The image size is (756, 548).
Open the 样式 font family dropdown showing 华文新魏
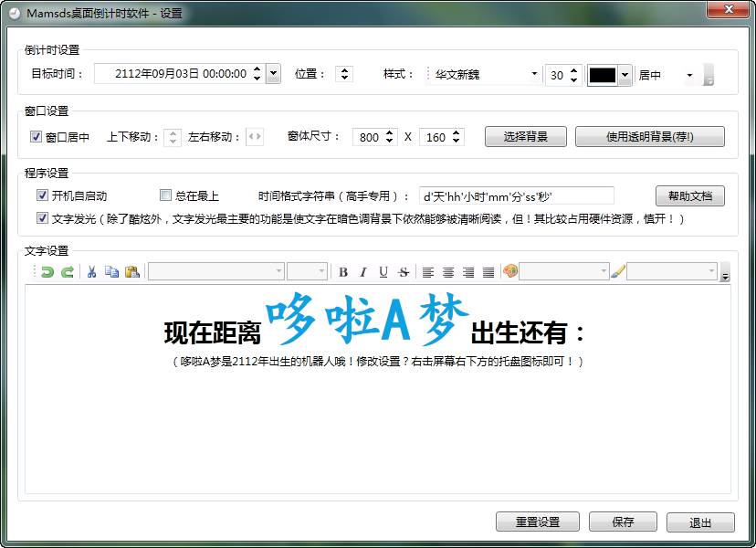pos(535,73)
